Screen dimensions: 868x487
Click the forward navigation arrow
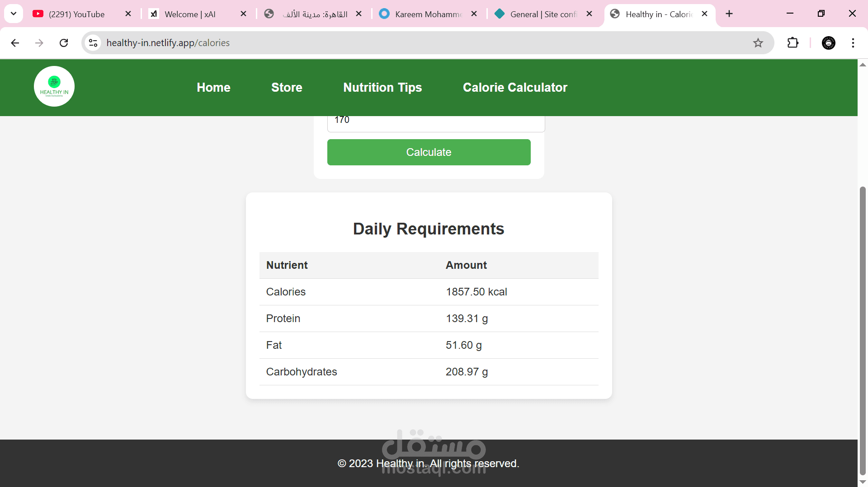[x=39, y=43]
